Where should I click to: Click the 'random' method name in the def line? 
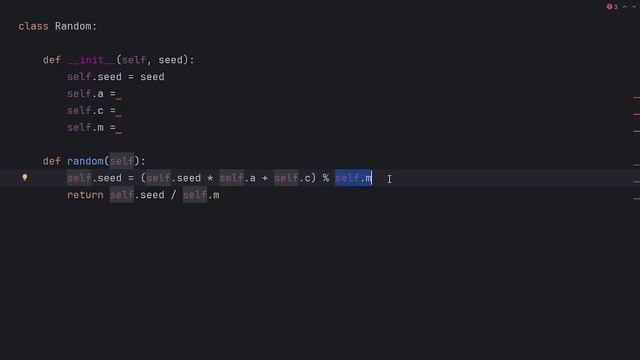(85, 161)
